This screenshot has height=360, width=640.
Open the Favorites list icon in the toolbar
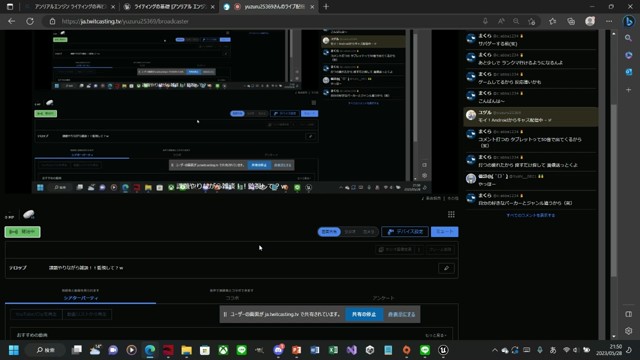(552, 21)
